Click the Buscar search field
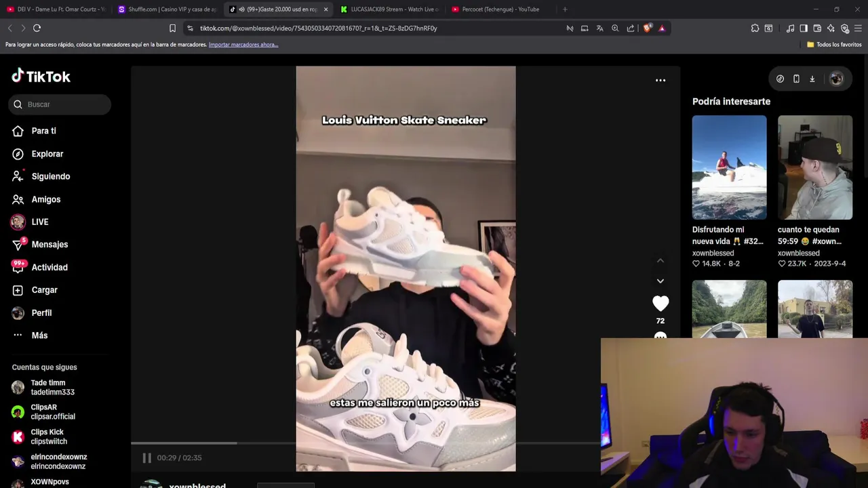This screenshot has width=868, height=488. coord(60,104)
